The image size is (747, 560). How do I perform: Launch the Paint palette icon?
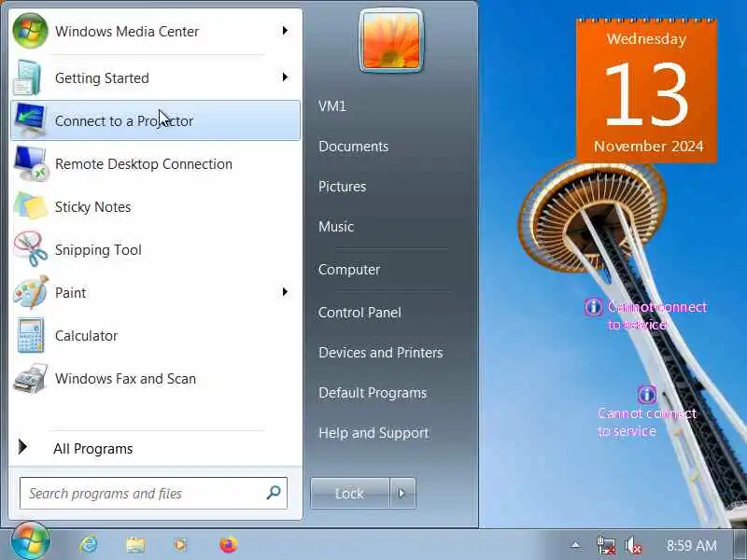(x=31, y=292)
